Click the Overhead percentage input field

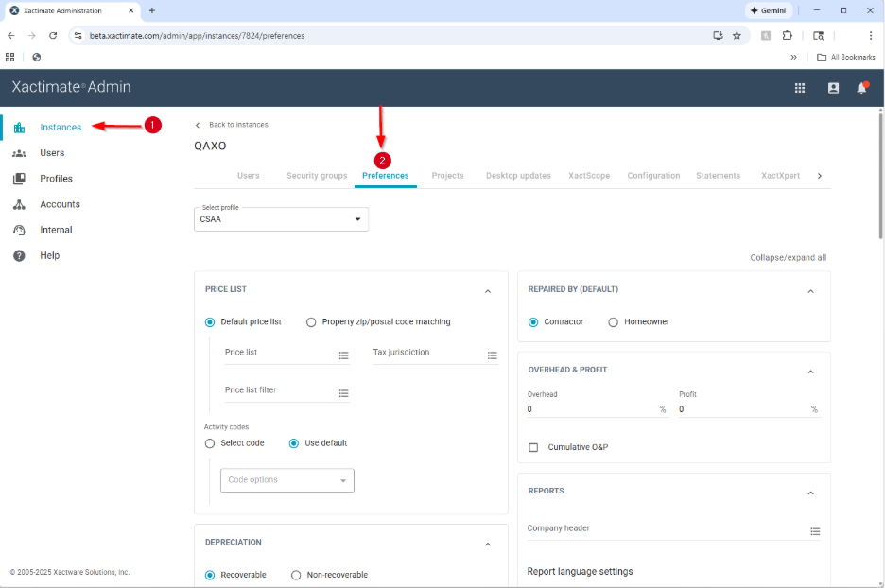click(x=591, y=409)
